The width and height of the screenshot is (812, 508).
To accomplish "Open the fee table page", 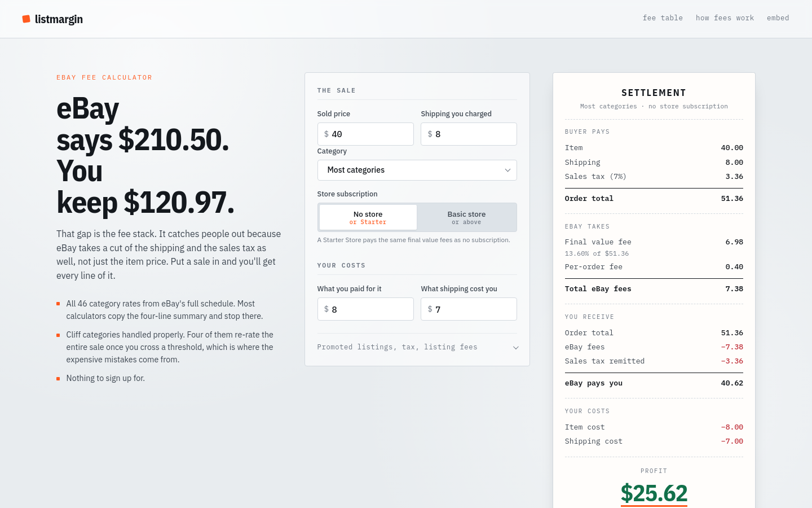I will [x=663, y=18].
